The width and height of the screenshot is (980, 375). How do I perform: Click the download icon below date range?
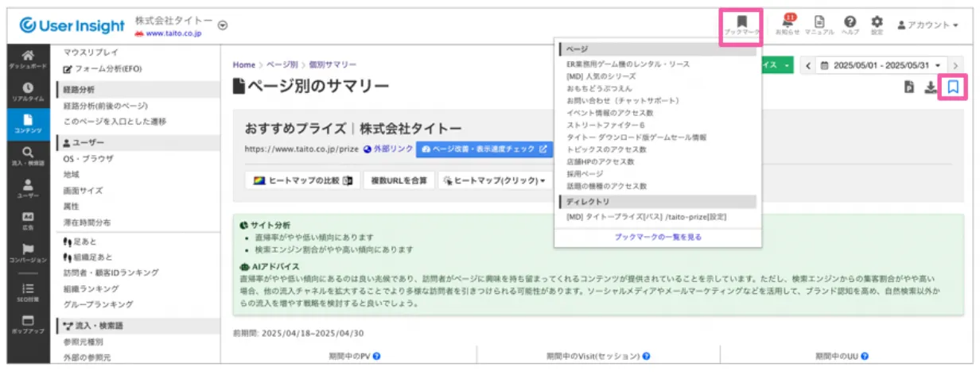[930, 88]
